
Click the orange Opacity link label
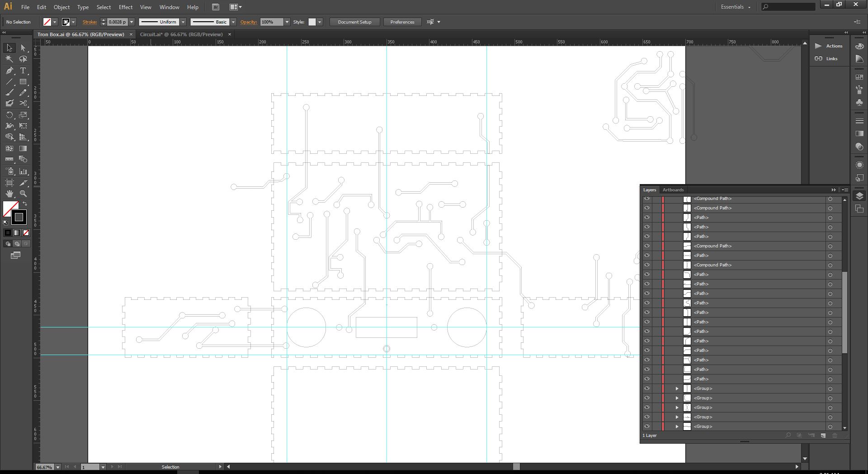click(x=249, y=22)
